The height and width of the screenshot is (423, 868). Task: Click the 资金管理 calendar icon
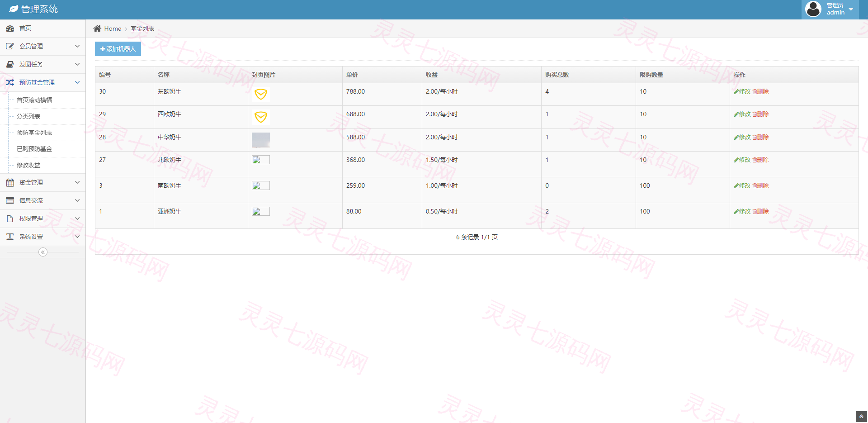point(10,182)
